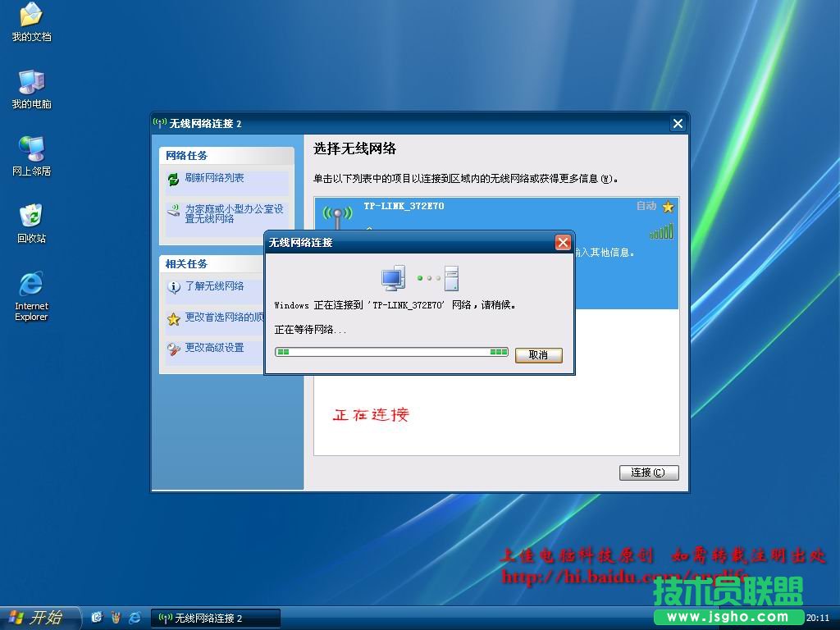This screenshot has width=840, height=630.
Task: Click the gold star on TP-LINK_372E70 entry
Action: click(x=667, y=207)
